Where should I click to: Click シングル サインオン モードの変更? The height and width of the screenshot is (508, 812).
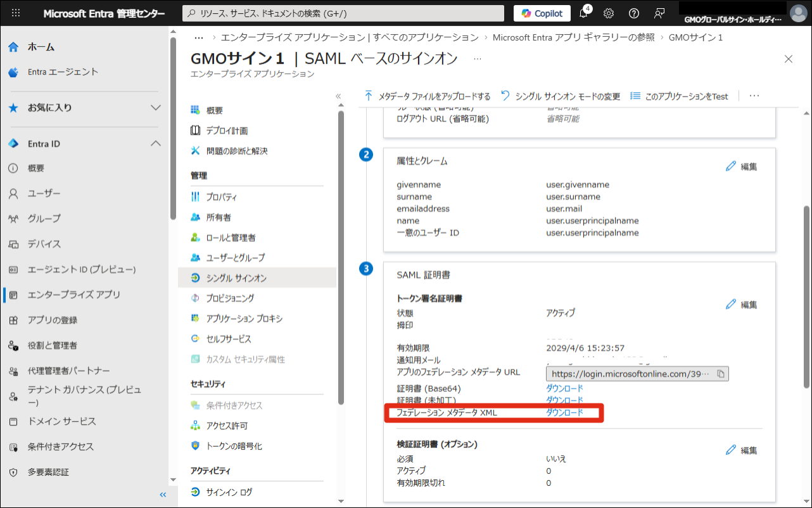pyautogui.click(x=561, y=96)
